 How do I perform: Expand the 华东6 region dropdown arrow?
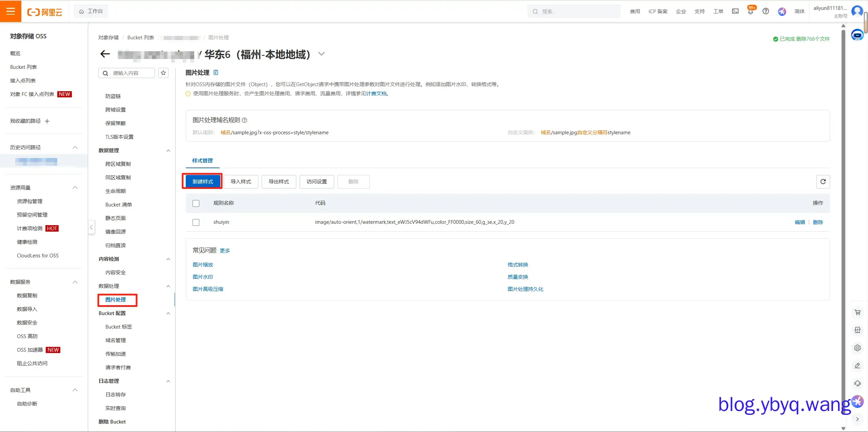pos(321,54)
